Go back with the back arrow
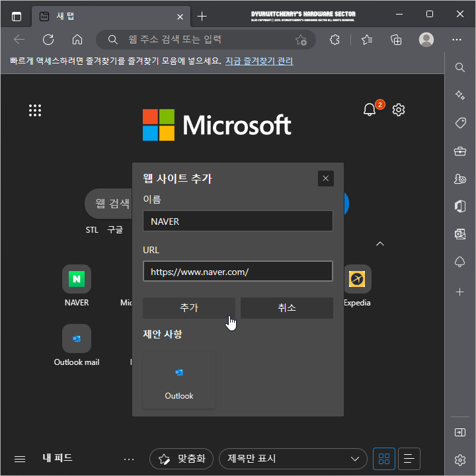 point(19,40)
